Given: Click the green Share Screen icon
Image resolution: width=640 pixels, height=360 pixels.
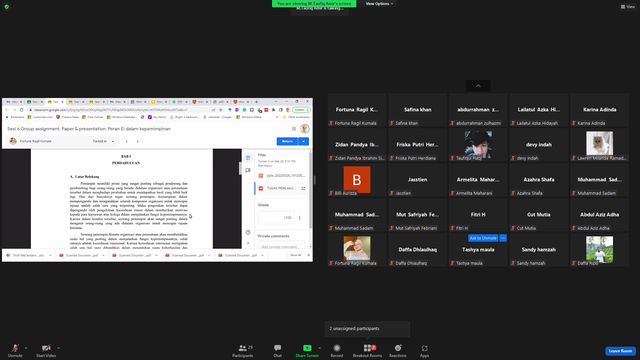Looking at the screenshot, I should pos(307,348).
